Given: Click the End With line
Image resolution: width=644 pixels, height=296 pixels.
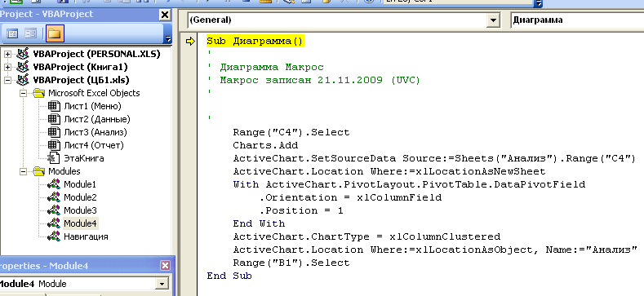Looking at the screenshot, I should (x=259, y=223).
